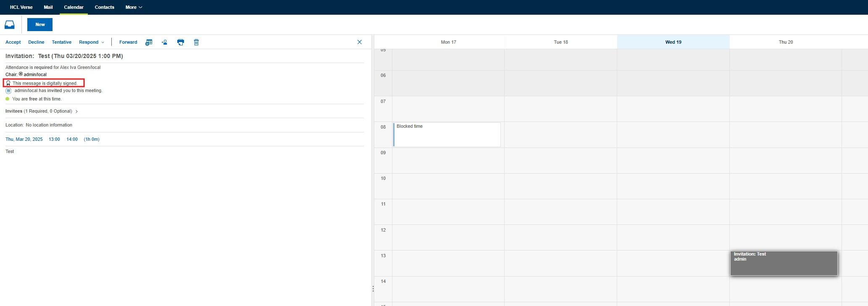Click the Chair role icon before admin/local
868x306 pixels.
pyautogui.click(x=21, y=74)
